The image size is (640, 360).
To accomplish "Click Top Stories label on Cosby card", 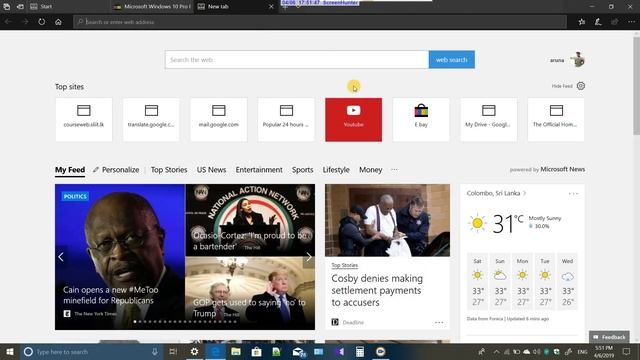I will [x=344, y=265].
